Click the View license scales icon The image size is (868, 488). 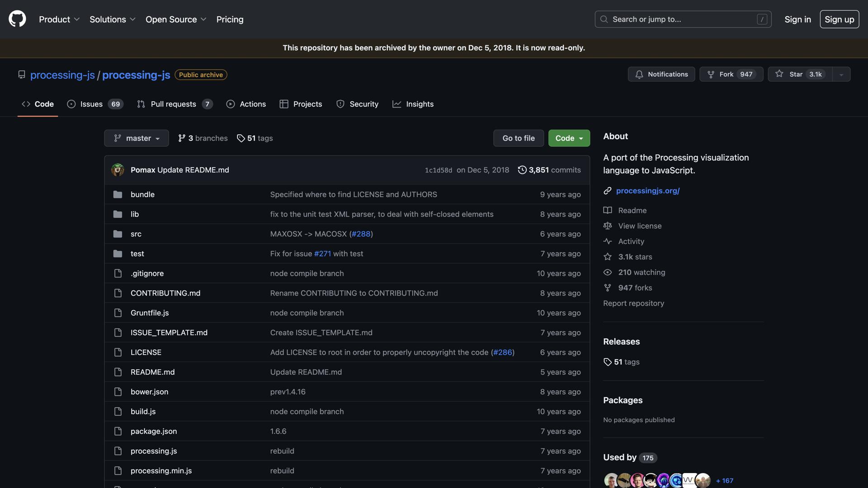(x=608, y=225)
